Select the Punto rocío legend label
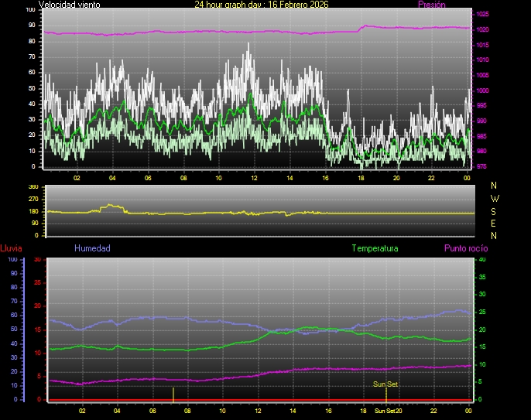Screen dimensions: 531x420 click(465, 248)
